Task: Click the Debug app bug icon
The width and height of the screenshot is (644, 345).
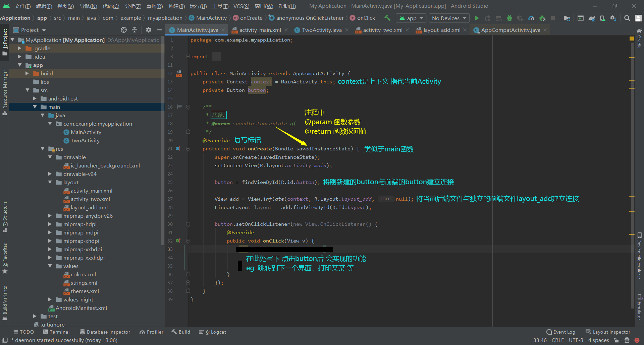Action: click(509, 18)
